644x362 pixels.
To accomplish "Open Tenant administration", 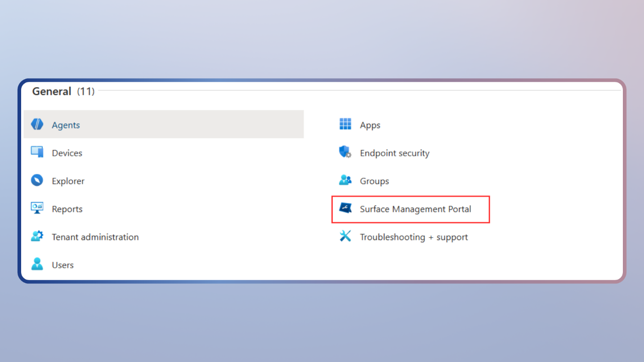I will [x=95, y=237].
